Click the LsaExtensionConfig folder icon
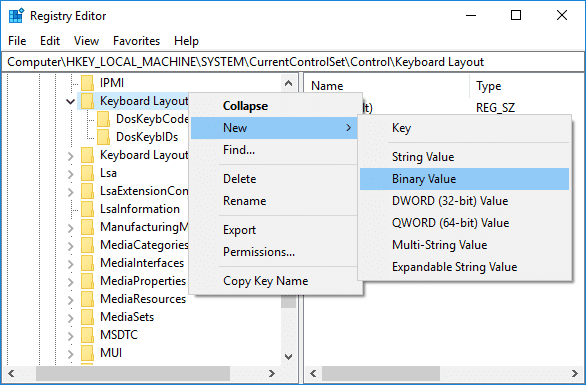This screenshot has width=586, height=385. pyautogui.click(x=87, y=191)
